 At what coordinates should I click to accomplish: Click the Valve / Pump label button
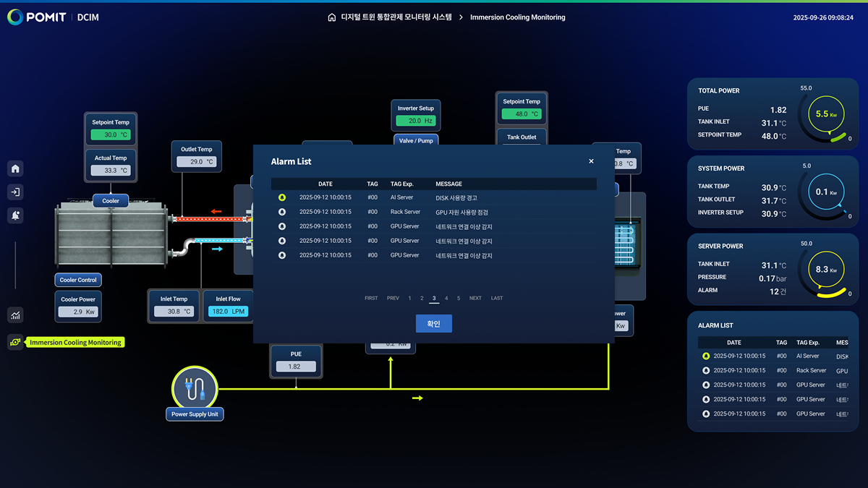[x=416, y=141]
